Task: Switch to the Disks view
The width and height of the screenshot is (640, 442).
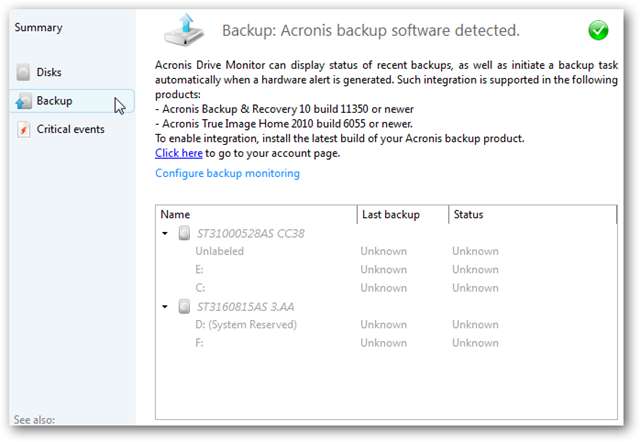Action: 49,73
